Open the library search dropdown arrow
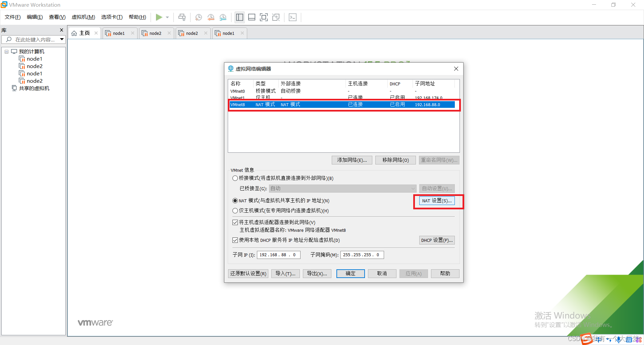Viewport: 644px width, 345px height. (x=62, y=40)
